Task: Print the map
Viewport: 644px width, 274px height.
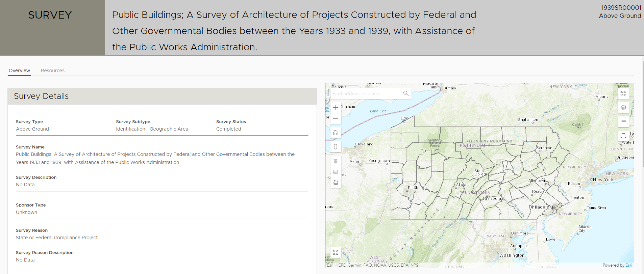Action: click(623, 136)
